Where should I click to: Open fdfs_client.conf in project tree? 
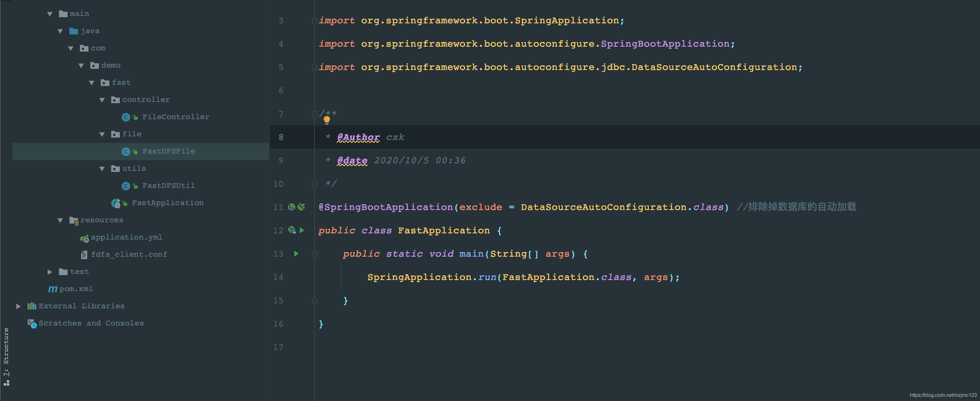click(129, 254)
